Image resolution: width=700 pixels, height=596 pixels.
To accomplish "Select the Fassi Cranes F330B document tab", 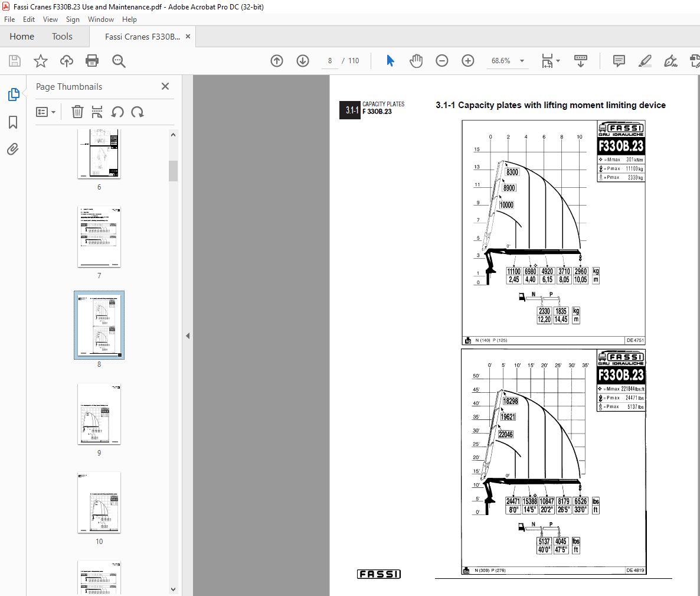I will (x=142, y=37).
